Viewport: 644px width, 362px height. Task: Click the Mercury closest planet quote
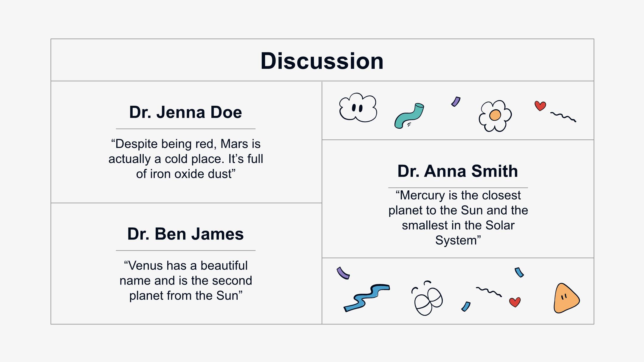458,218
